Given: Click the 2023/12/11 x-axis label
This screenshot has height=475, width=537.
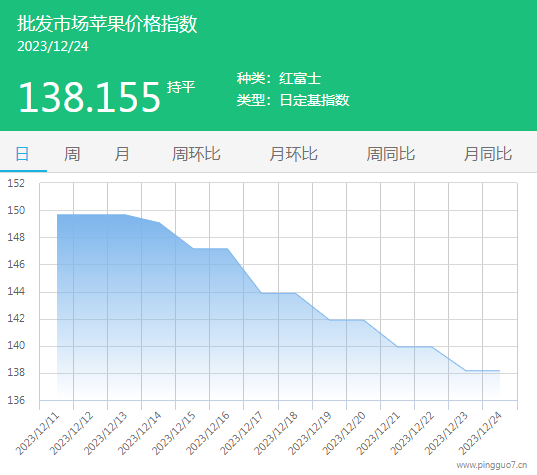Looking at the screenshot, I should click(38, 434).
